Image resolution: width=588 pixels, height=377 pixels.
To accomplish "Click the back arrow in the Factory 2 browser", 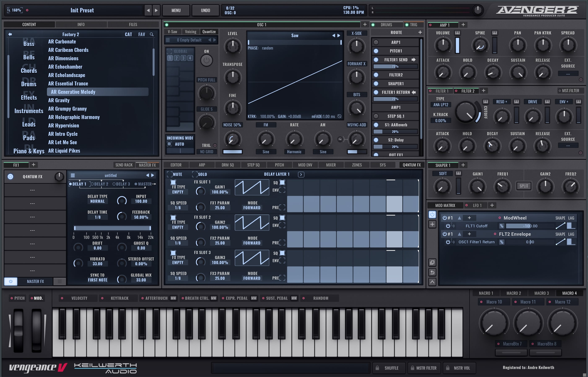I will point(10,34).
